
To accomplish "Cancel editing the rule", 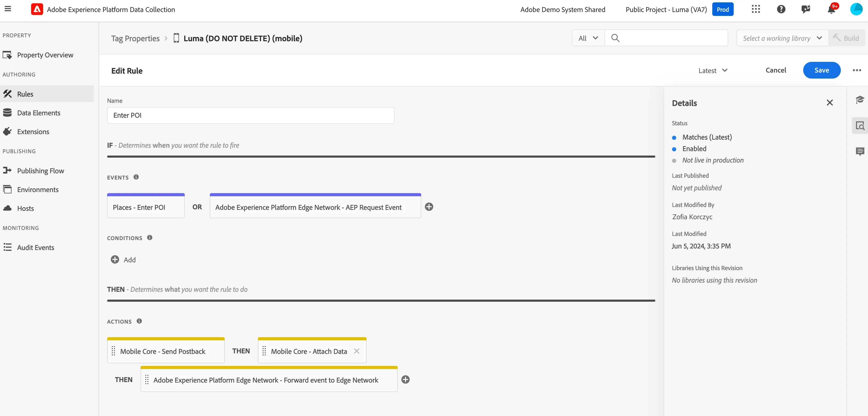I will (776, 70).
